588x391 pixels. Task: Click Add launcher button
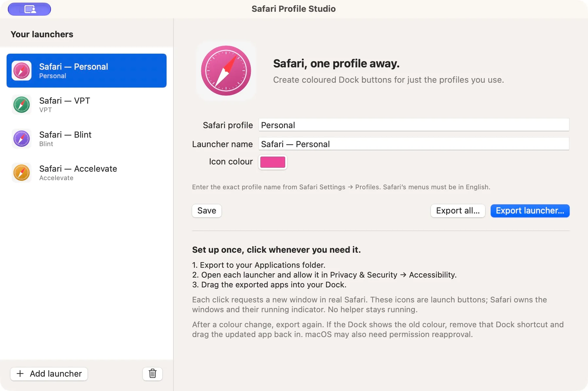tap(49, 374)
